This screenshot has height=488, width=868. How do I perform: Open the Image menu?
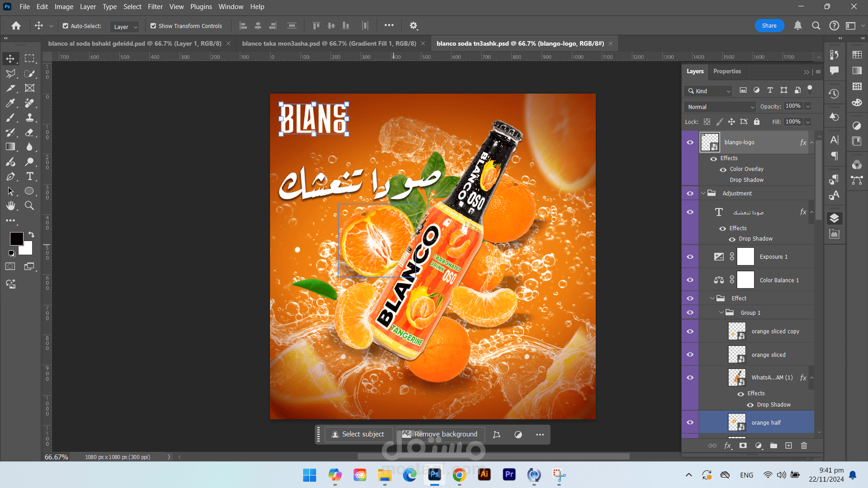click(64, 7)
